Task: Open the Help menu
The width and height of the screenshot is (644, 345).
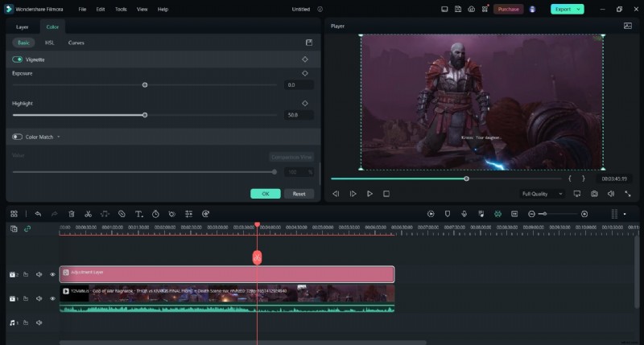Action: click(x=163, y=9)
